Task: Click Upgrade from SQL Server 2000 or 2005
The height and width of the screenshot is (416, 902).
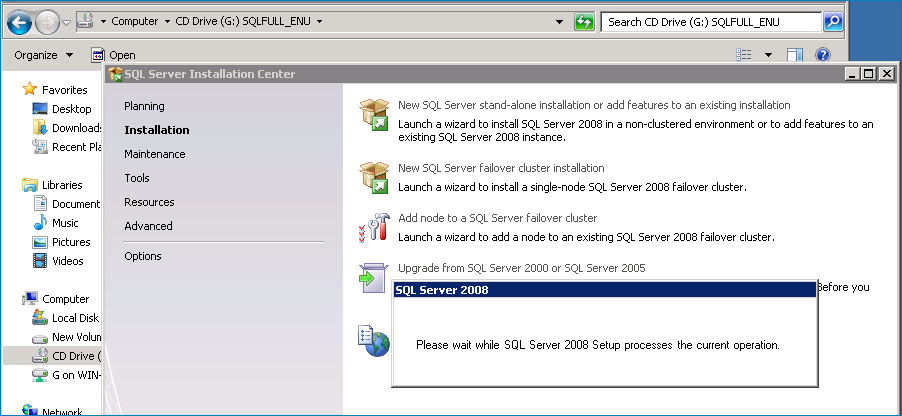Action: 522,268
